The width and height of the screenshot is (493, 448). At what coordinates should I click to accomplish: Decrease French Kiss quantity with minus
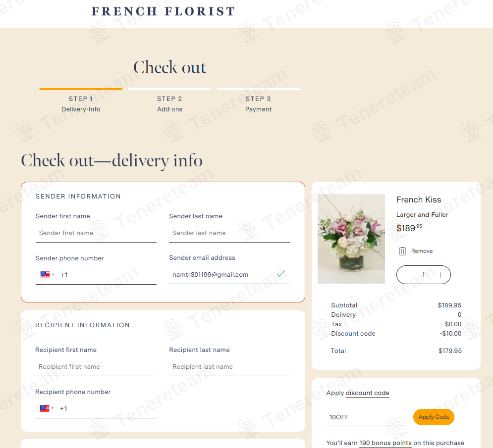click(x=407, y=275)
